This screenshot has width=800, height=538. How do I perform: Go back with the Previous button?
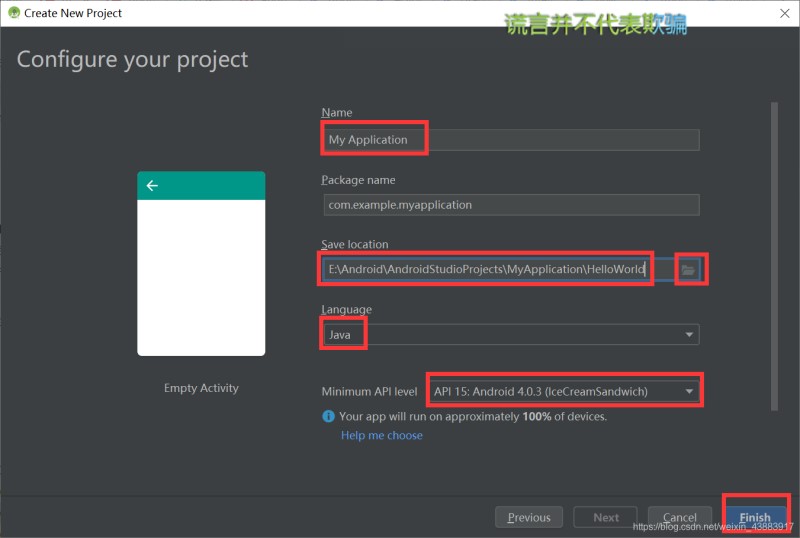click(x=529, y=517)
